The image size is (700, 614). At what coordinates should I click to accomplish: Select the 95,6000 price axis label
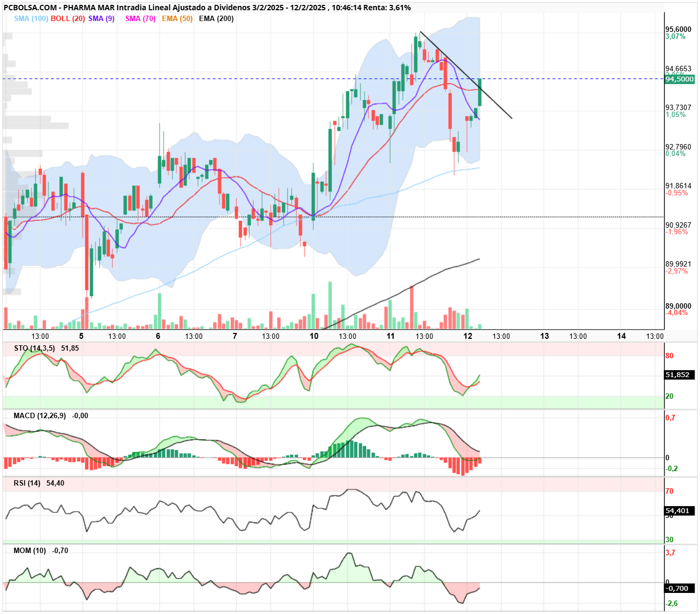[678, 29]
